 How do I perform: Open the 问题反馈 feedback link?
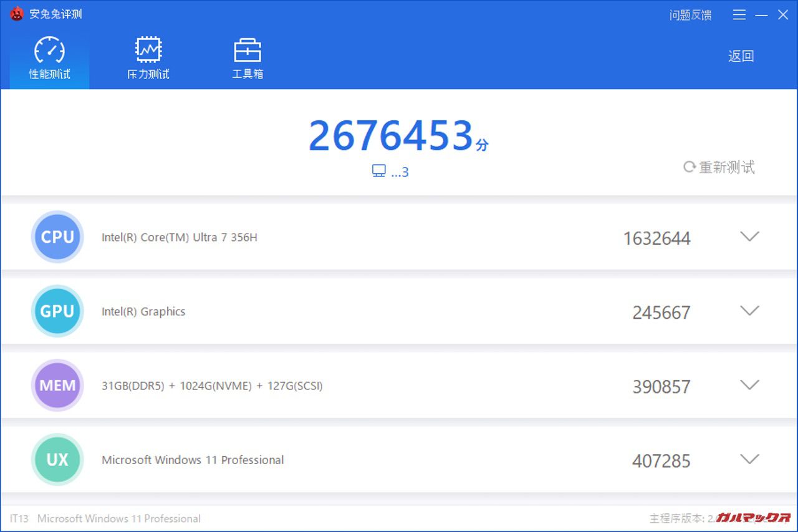point(690,15)
